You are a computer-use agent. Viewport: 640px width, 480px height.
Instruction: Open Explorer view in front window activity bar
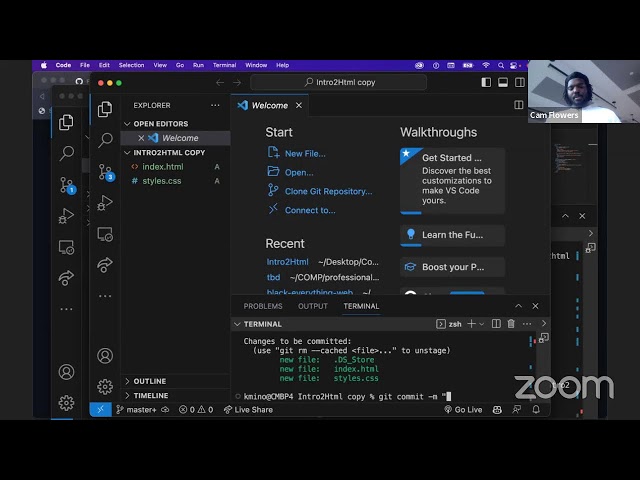click(x=105, y=109)
